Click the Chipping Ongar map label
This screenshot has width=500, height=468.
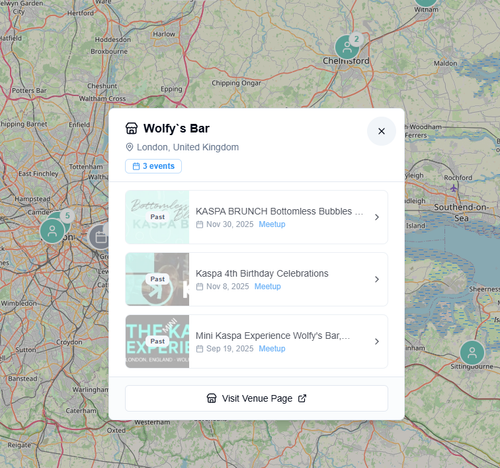point(236,83)
